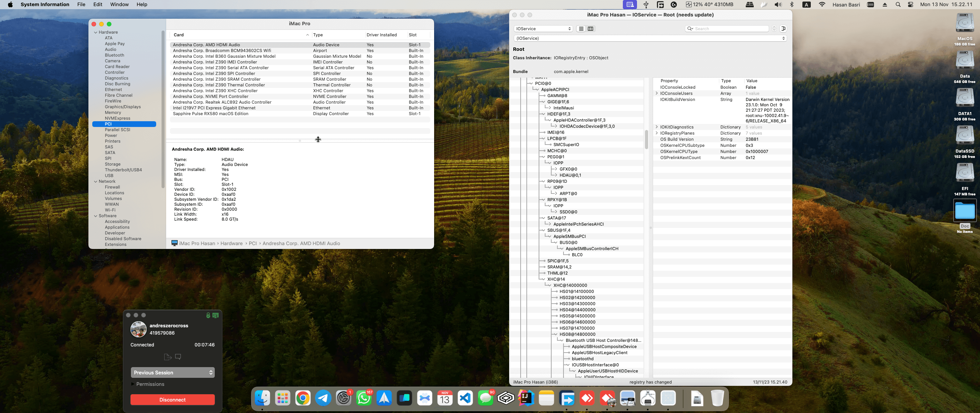Viewport: 980px width, 413px height.
Task: Sort the list by Card column
Action: click(240, 35)
